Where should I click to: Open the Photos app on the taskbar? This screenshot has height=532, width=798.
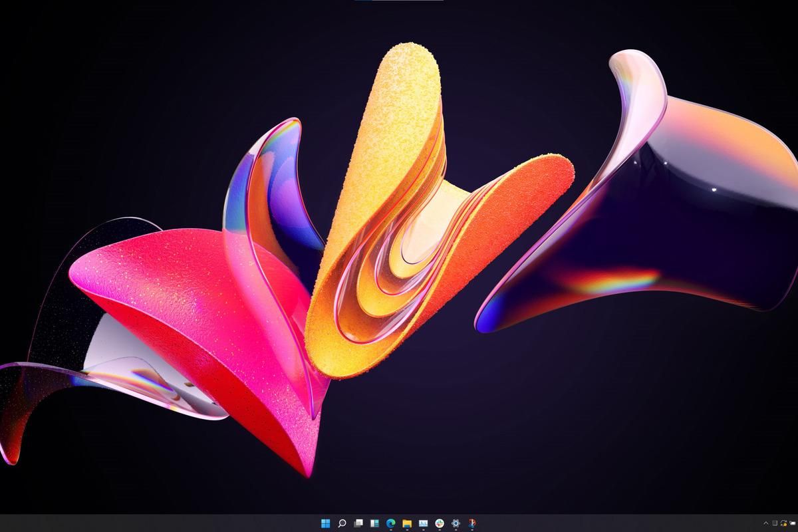pyautogui.click(x=422, y=523)
